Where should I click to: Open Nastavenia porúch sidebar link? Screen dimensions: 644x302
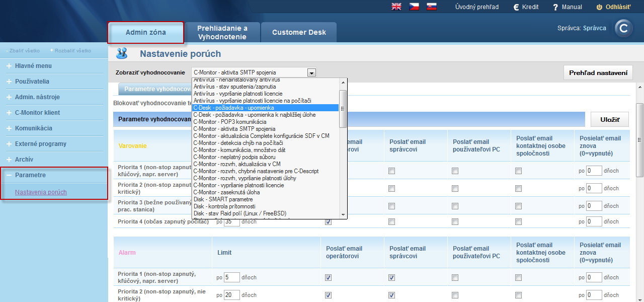(41, 192)
